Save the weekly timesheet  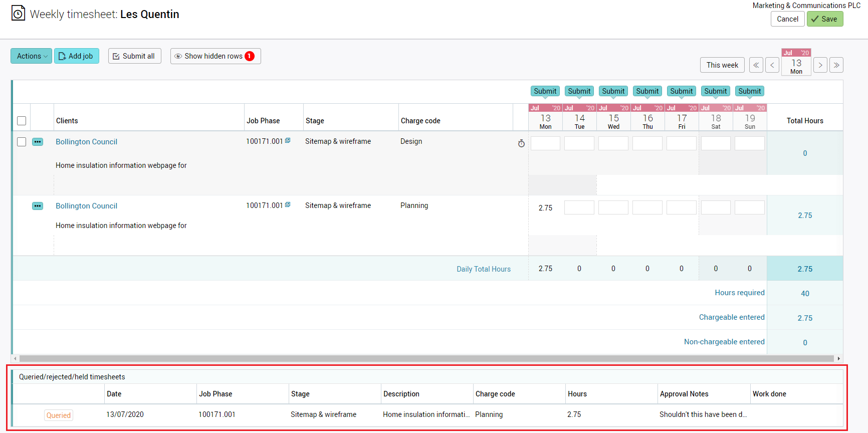(x=824, y=19)
